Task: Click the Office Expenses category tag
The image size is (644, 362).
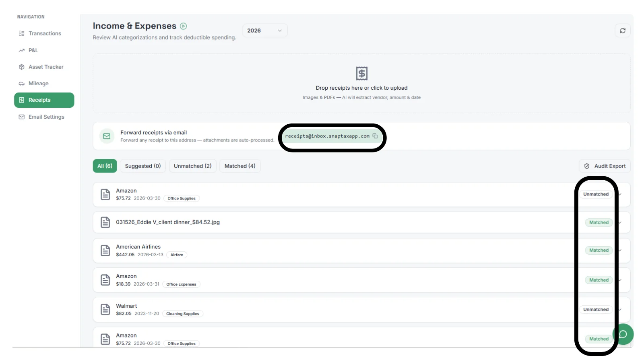Action: point(181,284)
